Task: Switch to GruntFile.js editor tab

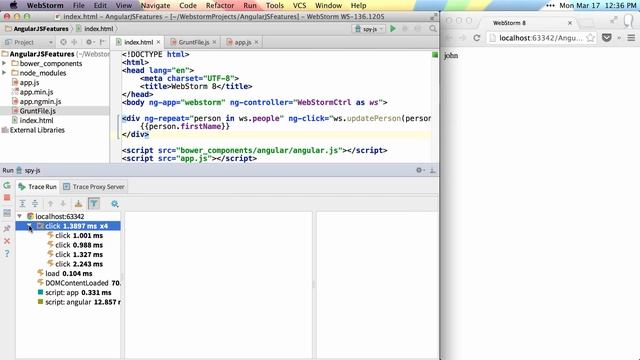Action: coord(193,42)
